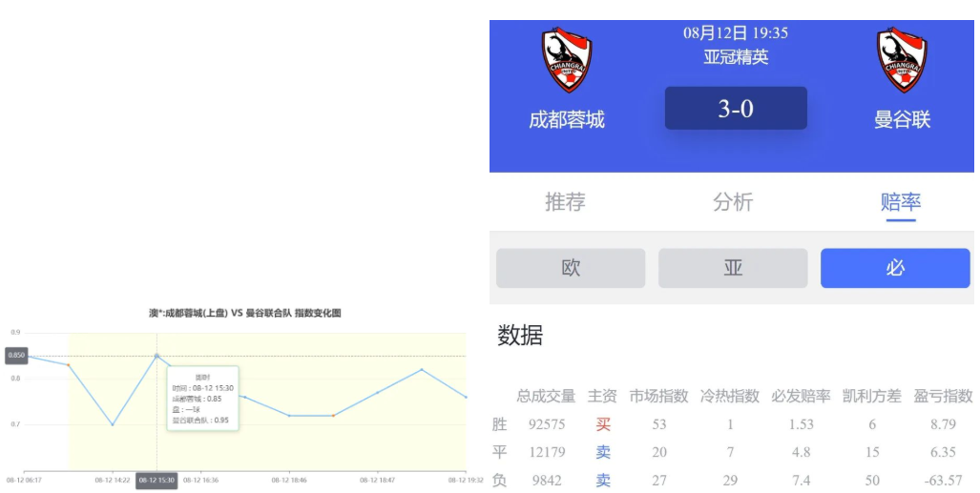Screen dimensions: 980x493
Task: Click the 成都蓉城 team name
Action: tap(567, 120)
